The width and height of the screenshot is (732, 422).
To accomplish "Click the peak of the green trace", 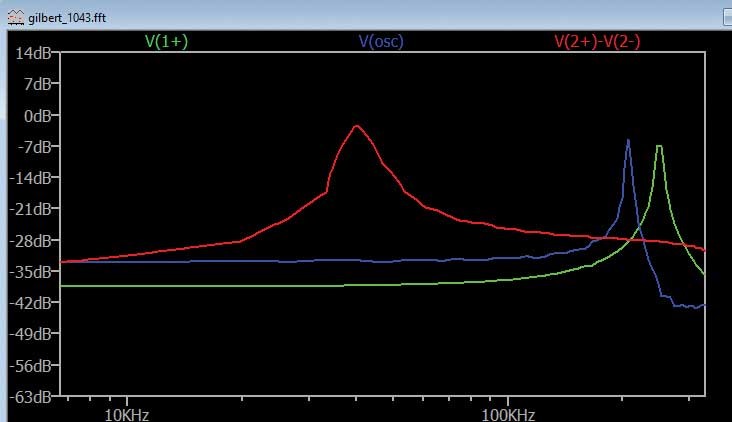I will [x=659, y=146].
